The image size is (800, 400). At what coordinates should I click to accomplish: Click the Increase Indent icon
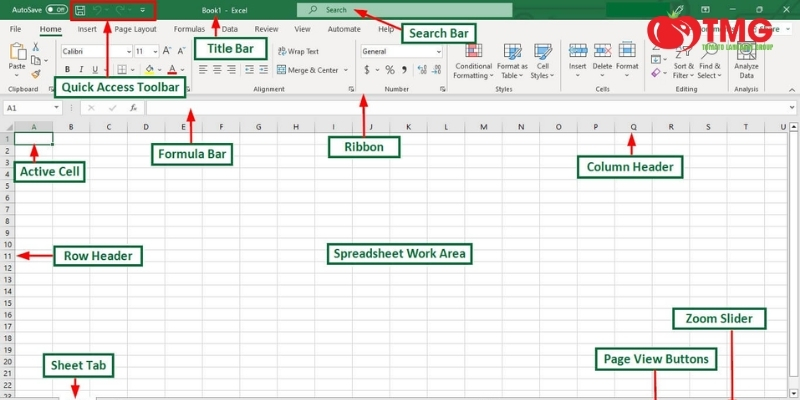click(263, 69)
